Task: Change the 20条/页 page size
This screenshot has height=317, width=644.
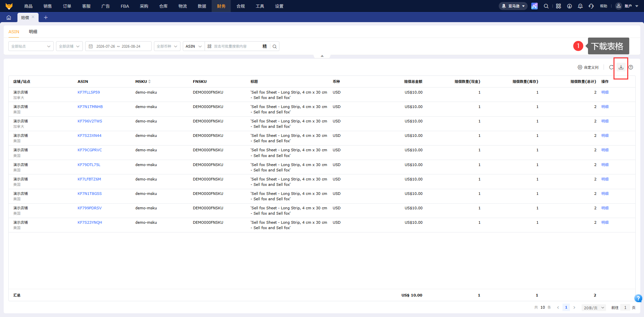Action: click(594, 308)
